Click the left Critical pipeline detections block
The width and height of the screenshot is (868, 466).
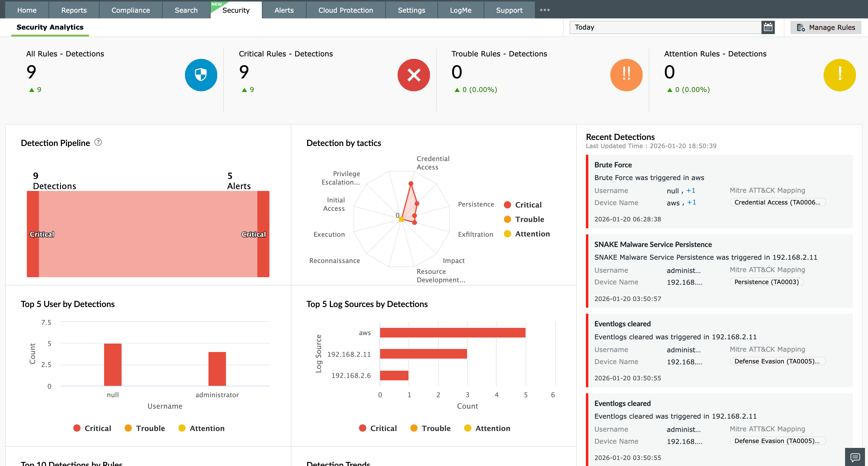(33, 234)
